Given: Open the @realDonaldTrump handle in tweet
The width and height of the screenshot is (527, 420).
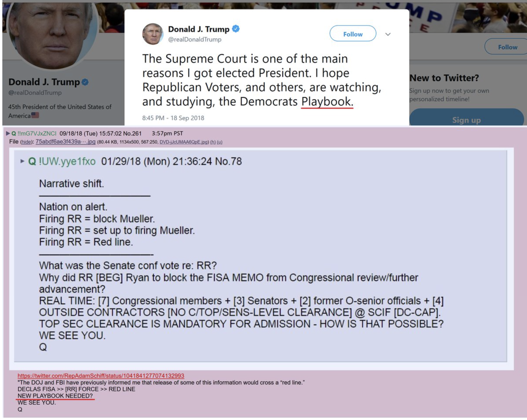Looking at the screenshot, I should pyautogui.click(x=195, y=39).
